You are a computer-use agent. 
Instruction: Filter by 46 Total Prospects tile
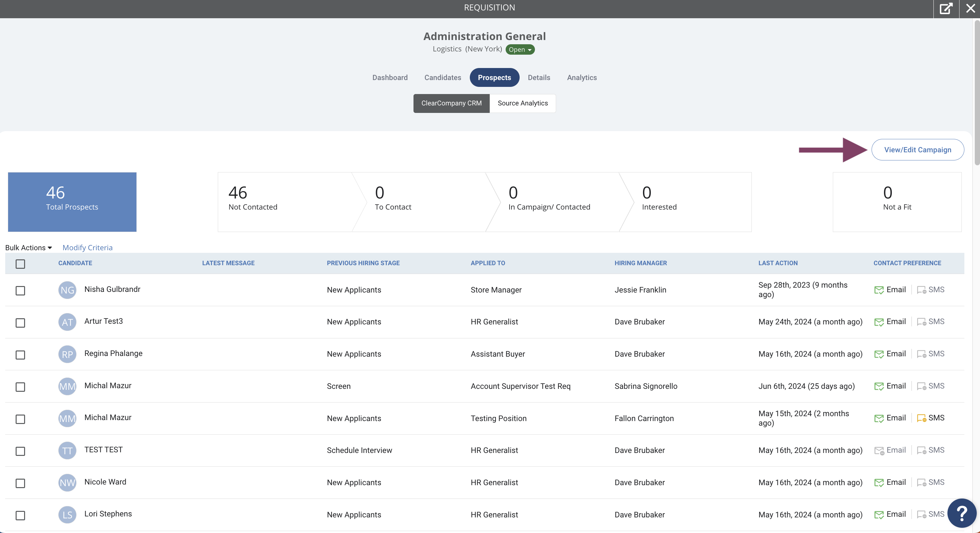coord(72,202)
